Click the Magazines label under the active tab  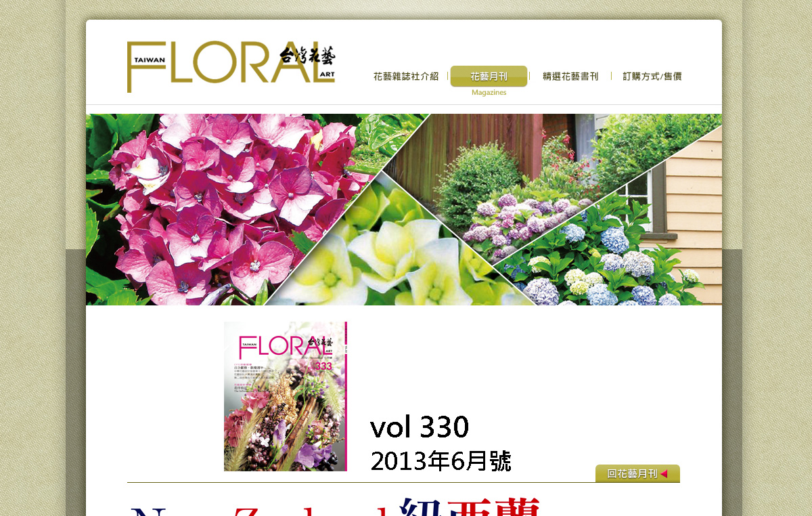pos(489,93)
